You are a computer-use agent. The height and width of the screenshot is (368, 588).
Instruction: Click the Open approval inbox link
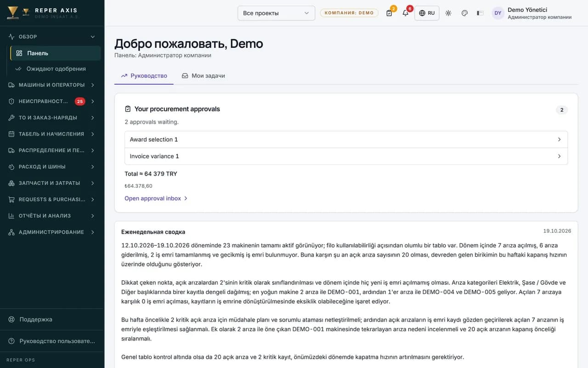pos(156,198)
